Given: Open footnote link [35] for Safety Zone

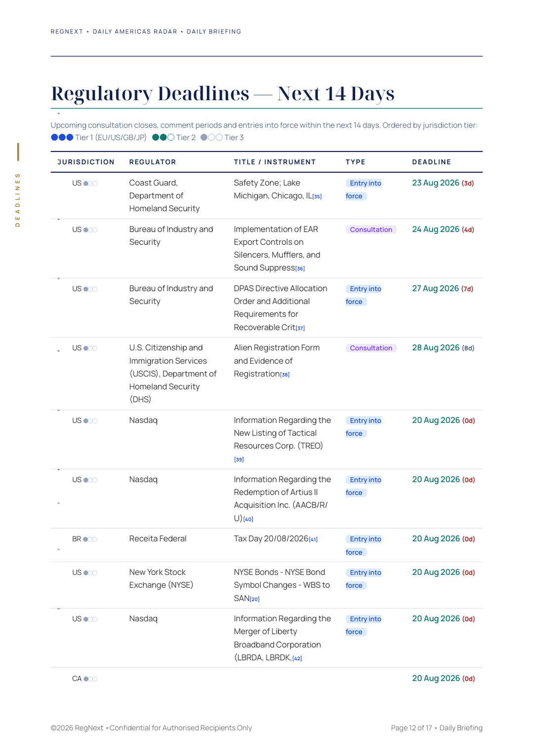Looking at the screenshot, I should click(x=317, y=196).
